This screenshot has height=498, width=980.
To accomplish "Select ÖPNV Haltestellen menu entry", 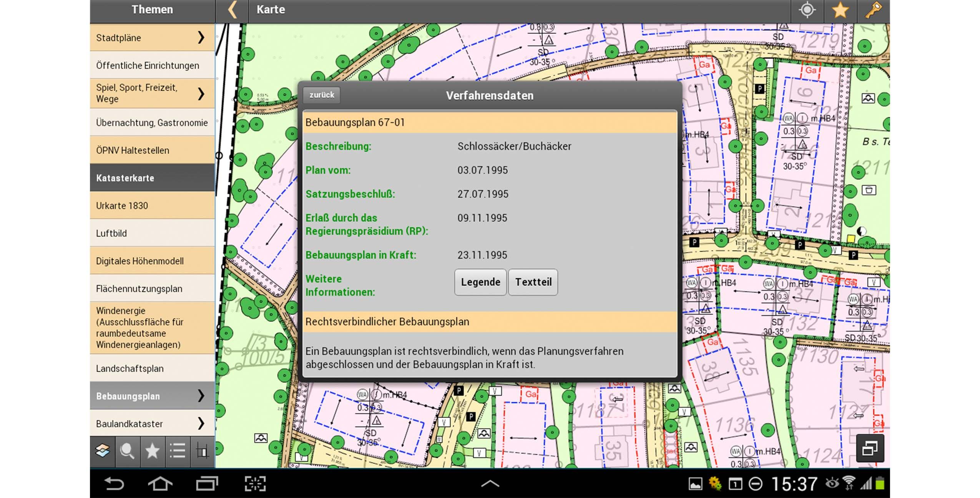I will point(152,150).
